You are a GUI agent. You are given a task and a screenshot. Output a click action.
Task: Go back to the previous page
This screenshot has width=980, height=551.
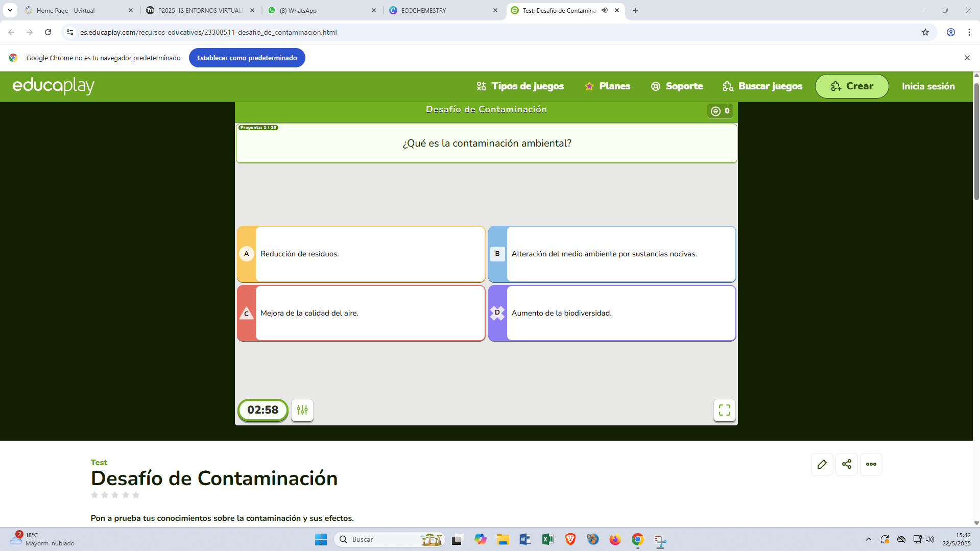(11, 32)
